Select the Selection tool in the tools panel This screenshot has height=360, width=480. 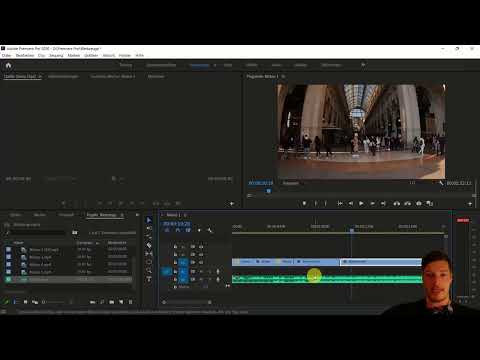pos(149,220)
